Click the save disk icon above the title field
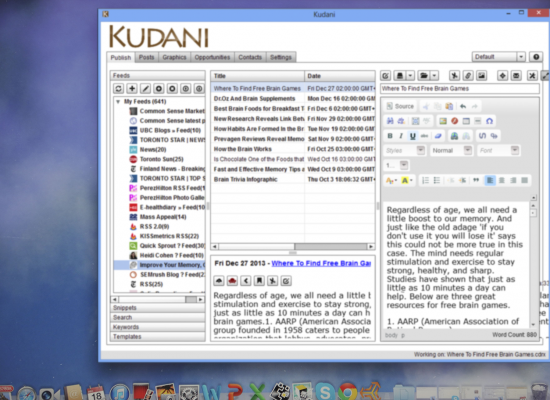Viewport: 550px width, 400px height. click(399, 75)
